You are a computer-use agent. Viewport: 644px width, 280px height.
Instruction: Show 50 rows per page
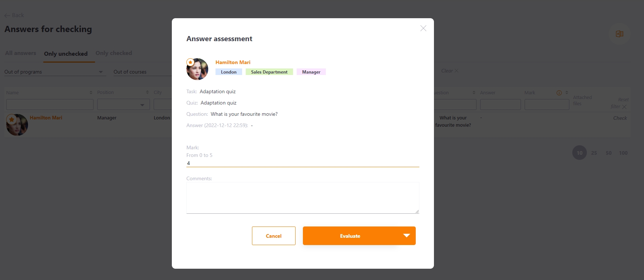coord(609,153)
